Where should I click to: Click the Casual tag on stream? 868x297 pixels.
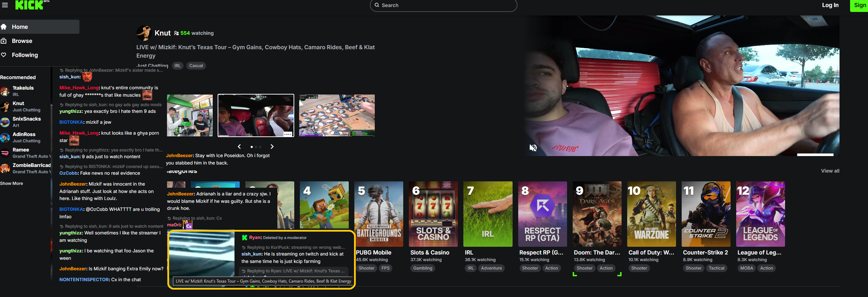tap(196, 66)
